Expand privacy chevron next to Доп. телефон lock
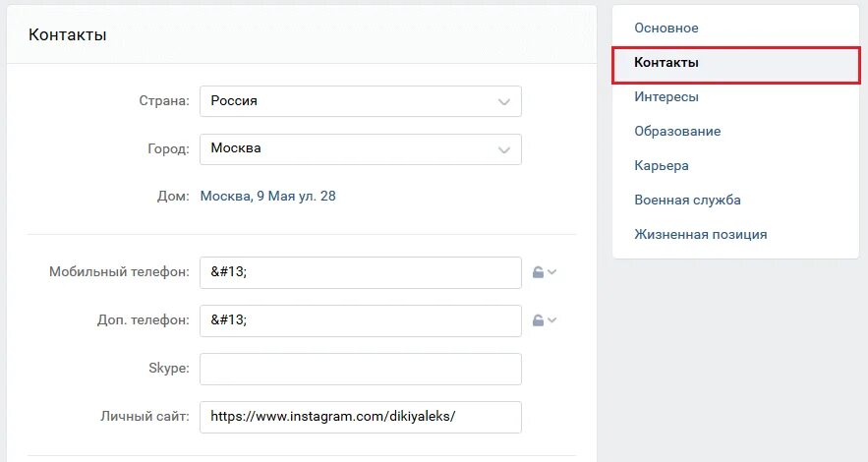Viewport: 868px width, 462px height. [x=551, y=319]
